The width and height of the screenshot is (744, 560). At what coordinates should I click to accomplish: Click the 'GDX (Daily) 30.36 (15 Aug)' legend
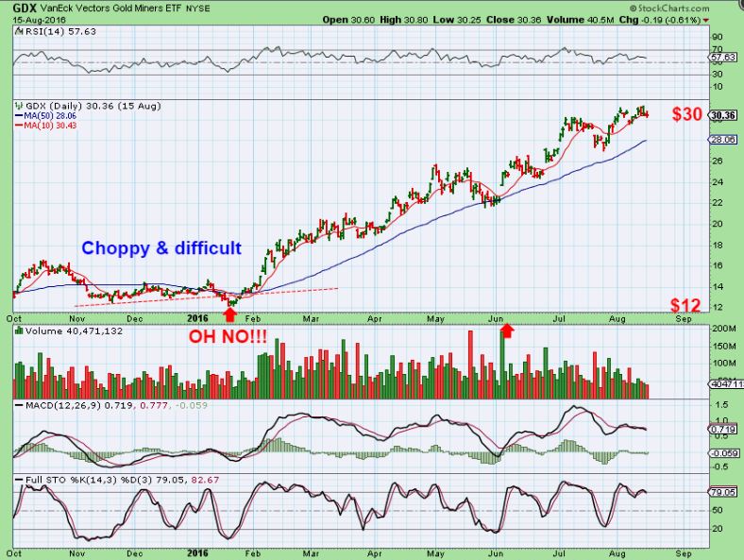(93, 106)
